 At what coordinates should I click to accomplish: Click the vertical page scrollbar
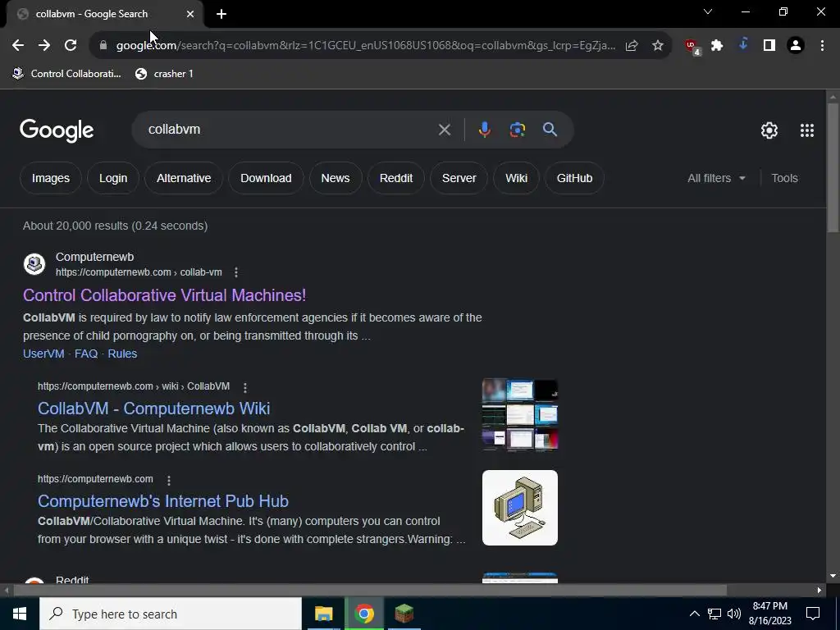pos(832,167)
